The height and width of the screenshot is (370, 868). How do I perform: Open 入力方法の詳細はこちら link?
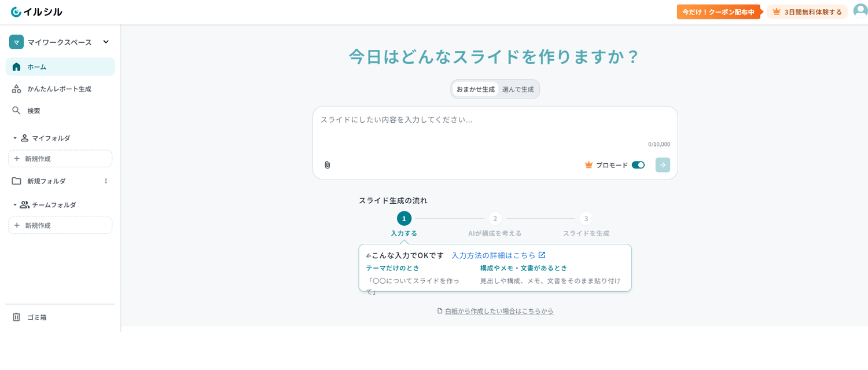tap(494, 255)
